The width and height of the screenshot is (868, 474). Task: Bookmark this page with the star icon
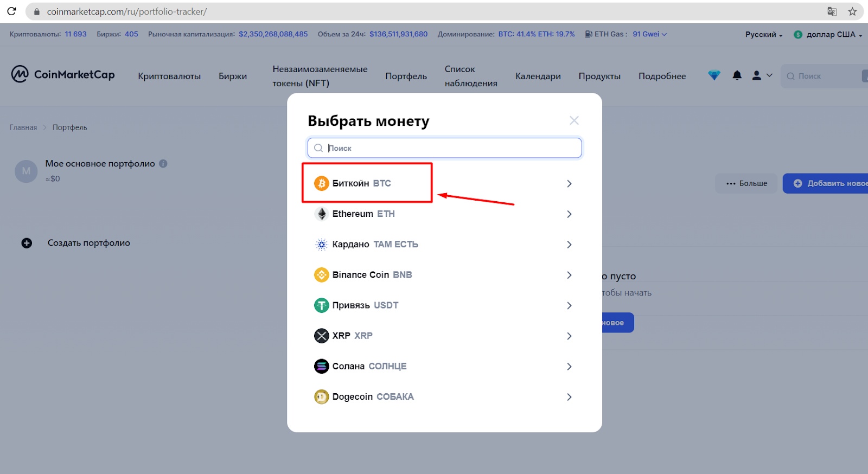pyautogui.click(x=852, y=11)
